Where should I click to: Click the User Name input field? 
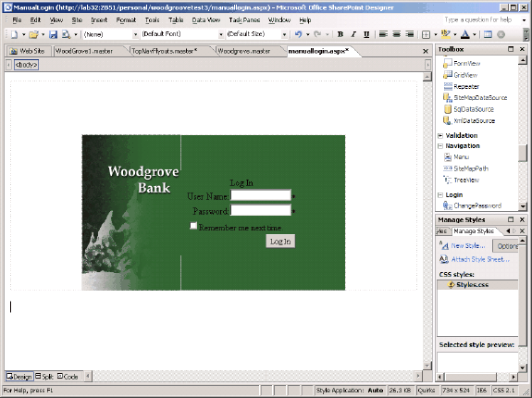pos(261,195)
